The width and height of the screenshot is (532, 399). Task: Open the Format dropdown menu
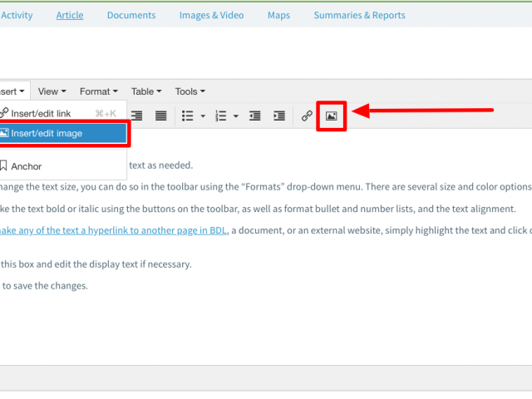pos(98,91)
